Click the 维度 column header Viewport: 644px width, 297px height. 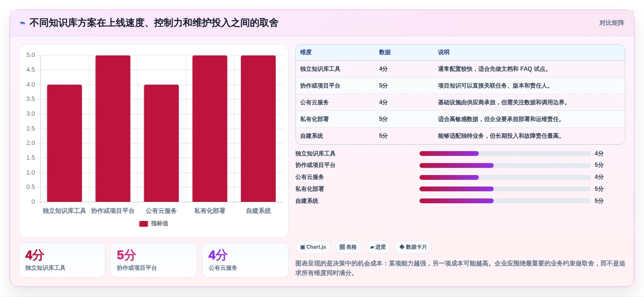click(x=306, y=53)
